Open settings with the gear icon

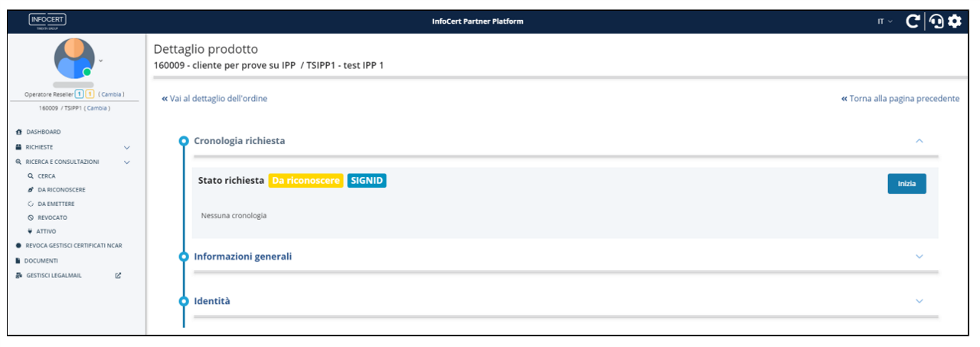pyautogui.click(x=954, y=21)
